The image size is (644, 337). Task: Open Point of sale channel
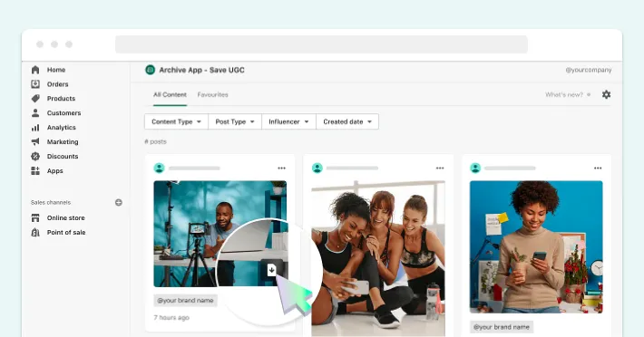(x=66, y=233)
